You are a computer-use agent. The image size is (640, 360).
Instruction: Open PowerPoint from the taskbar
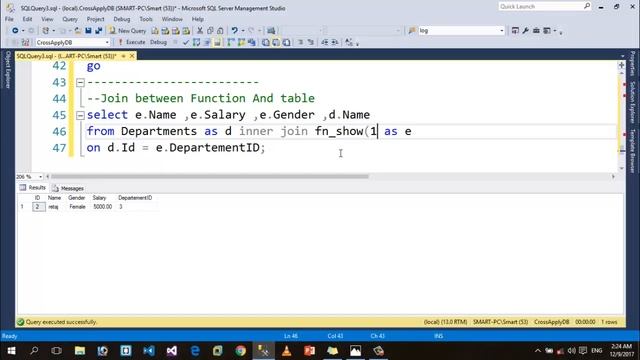point(309,351)
